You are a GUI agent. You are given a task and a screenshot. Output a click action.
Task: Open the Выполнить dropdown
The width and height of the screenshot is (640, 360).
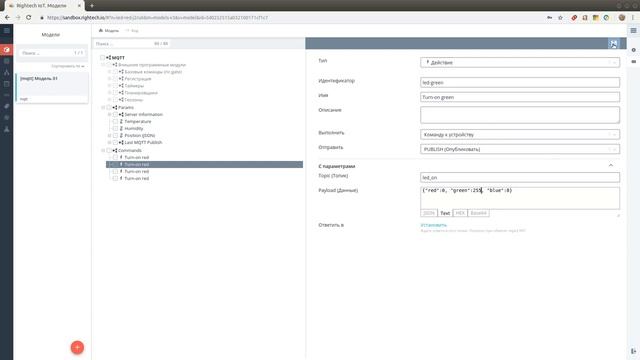tap(520, 134)
